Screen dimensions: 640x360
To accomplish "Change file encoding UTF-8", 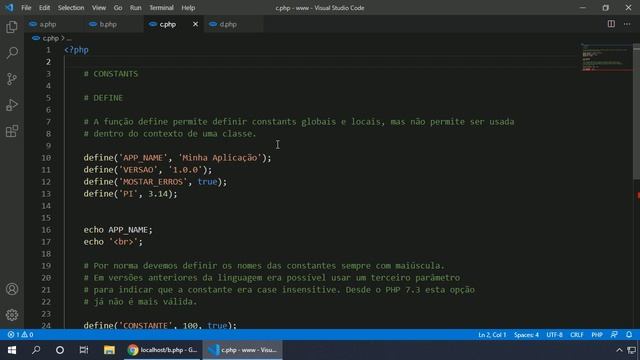I will tap(554, 335).
